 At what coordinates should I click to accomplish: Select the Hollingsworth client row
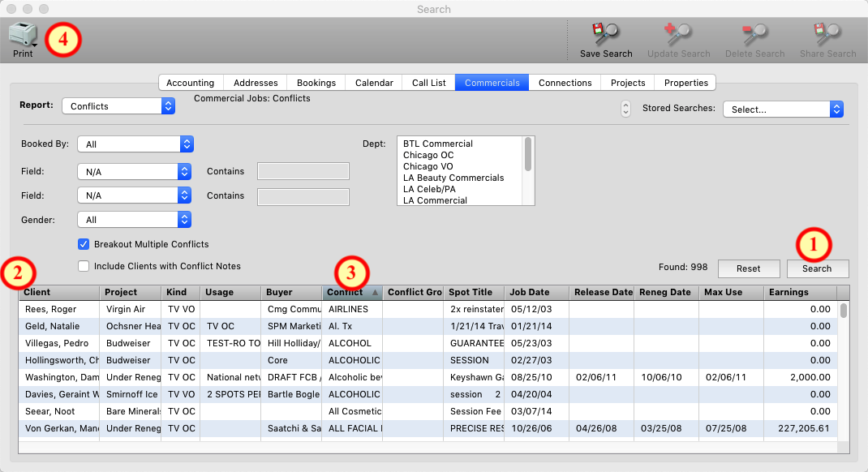click(x=428, y=360)
